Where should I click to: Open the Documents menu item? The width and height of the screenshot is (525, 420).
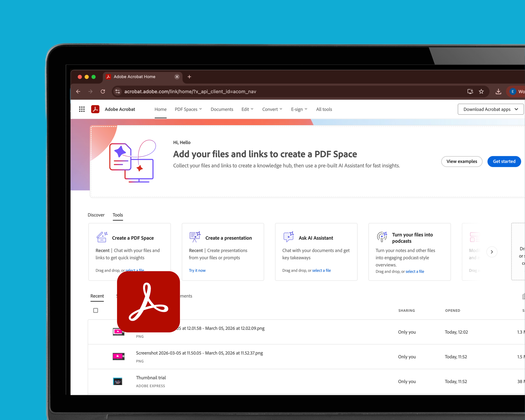click(222, 109)
